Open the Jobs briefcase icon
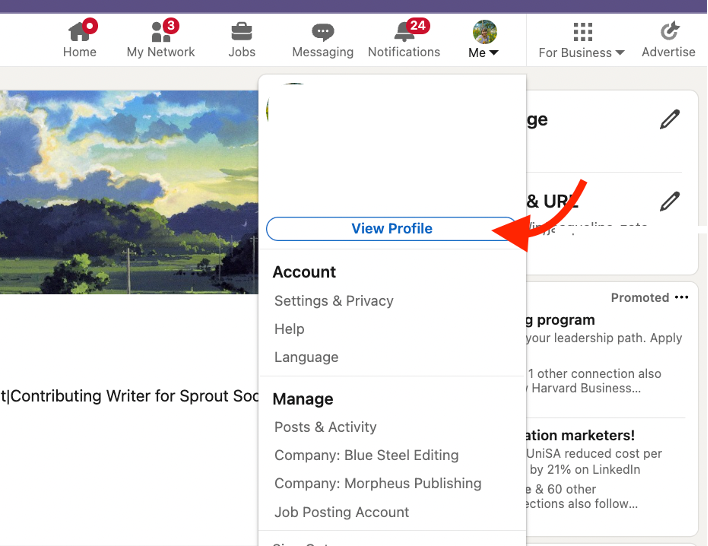This screenshot has width=708, height=546. tap(242, 32)
